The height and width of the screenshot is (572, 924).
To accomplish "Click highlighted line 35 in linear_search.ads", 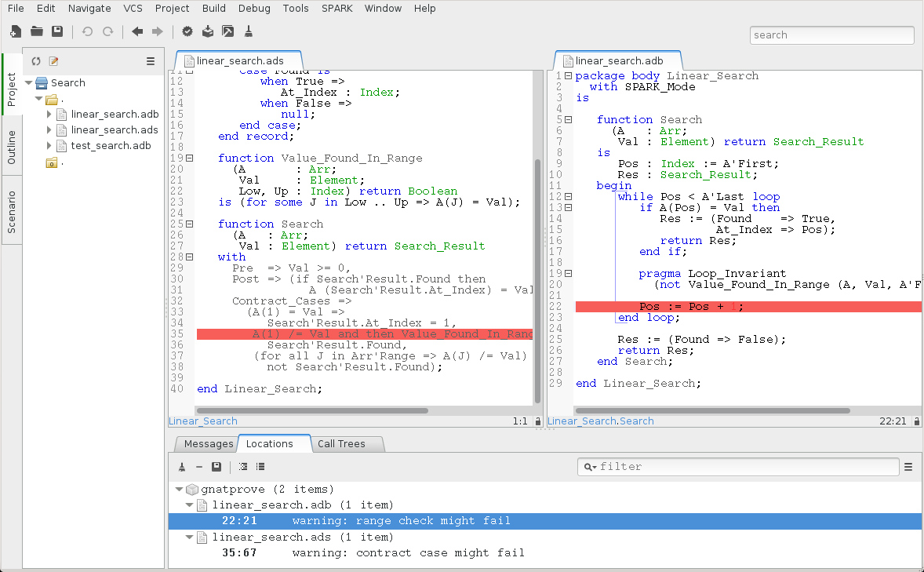I will point(365,334).
